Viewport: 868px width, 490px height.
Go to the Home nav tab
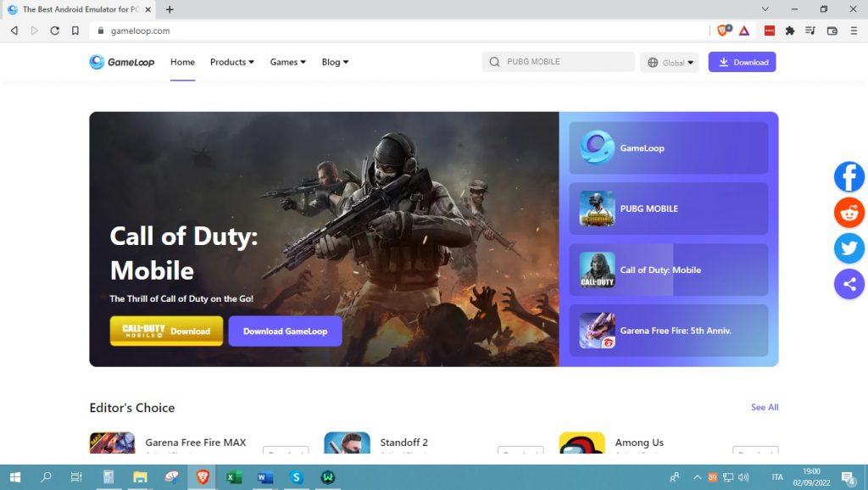(x=182, y=62)
